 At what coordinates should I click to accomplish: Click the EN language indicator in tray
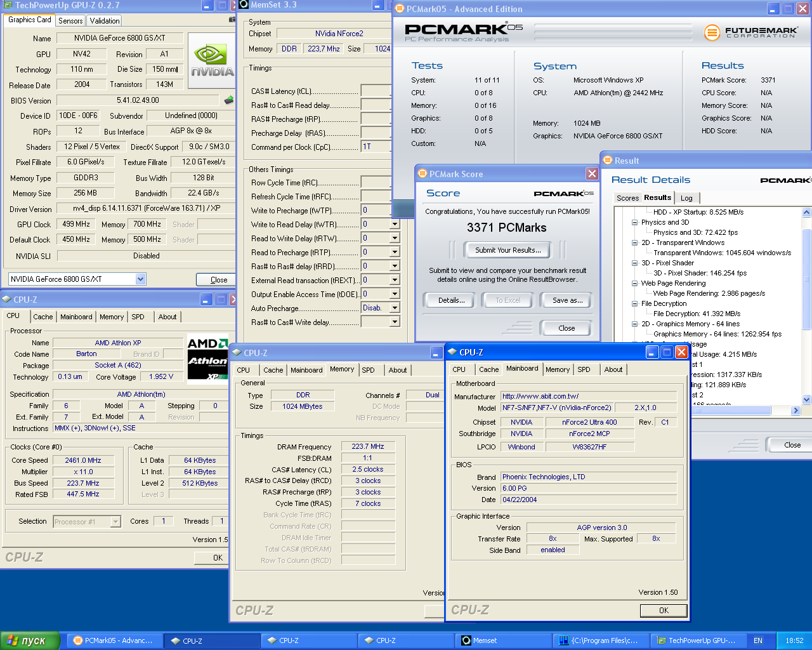(x=758, y=640)
